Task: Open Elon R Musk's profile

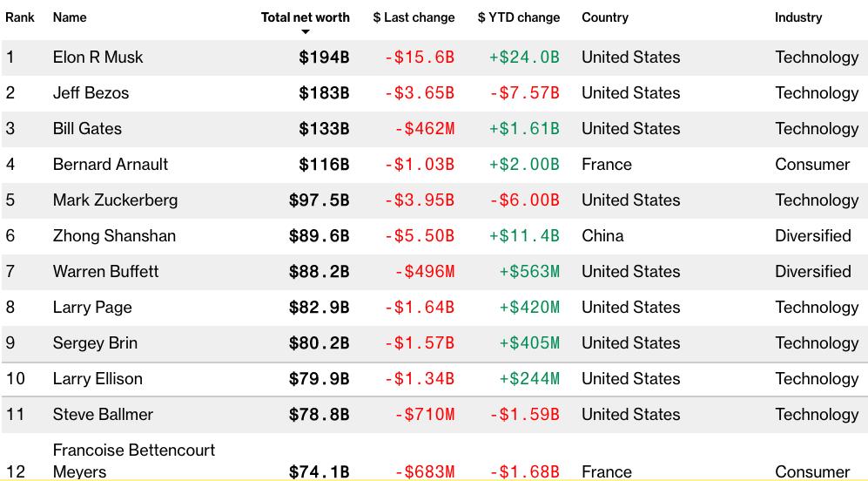Action: (x=98, y=58)
